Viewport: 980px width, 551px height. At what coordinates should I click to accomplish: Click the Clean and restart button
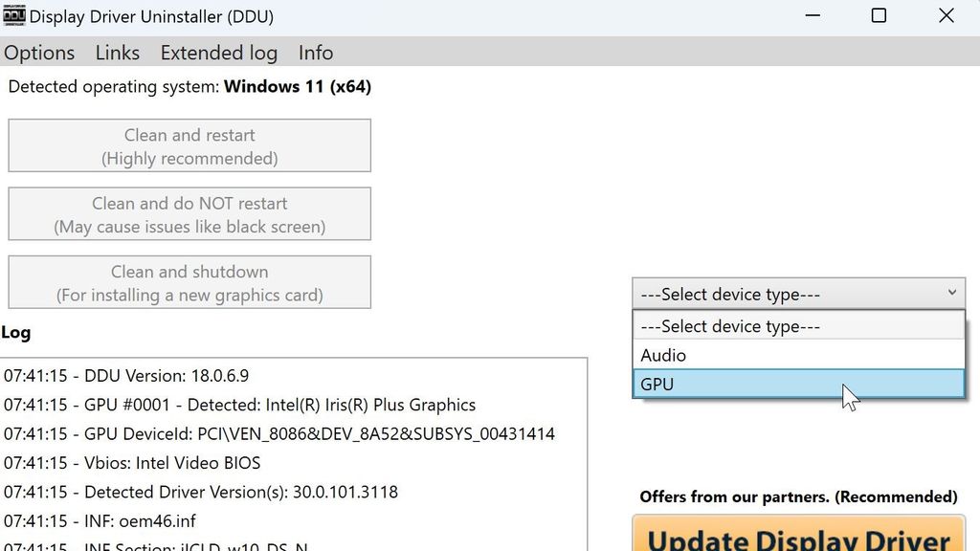click(x=189, y=144)
